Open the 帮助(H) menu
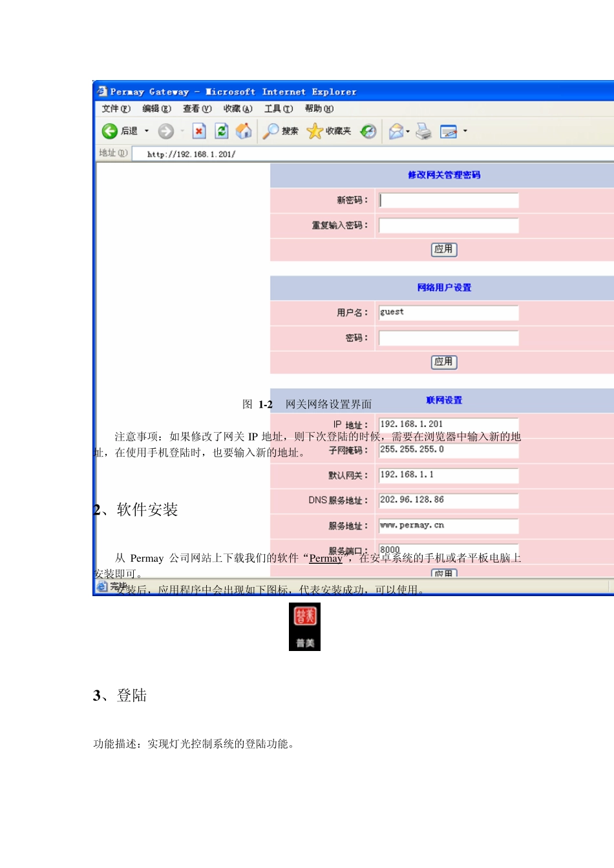The height and width of the screenshot is (868, 614). tap(319, 108)
